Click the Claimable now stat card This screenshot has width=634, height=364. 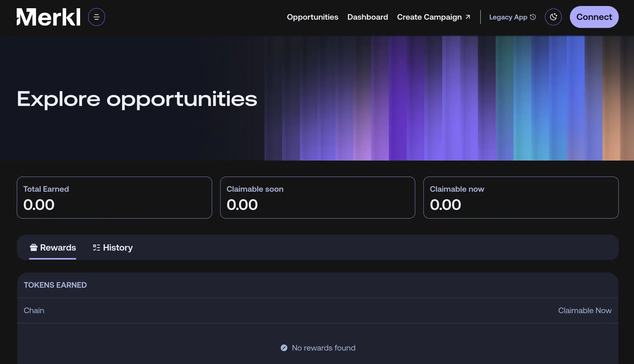pos(521,197)
